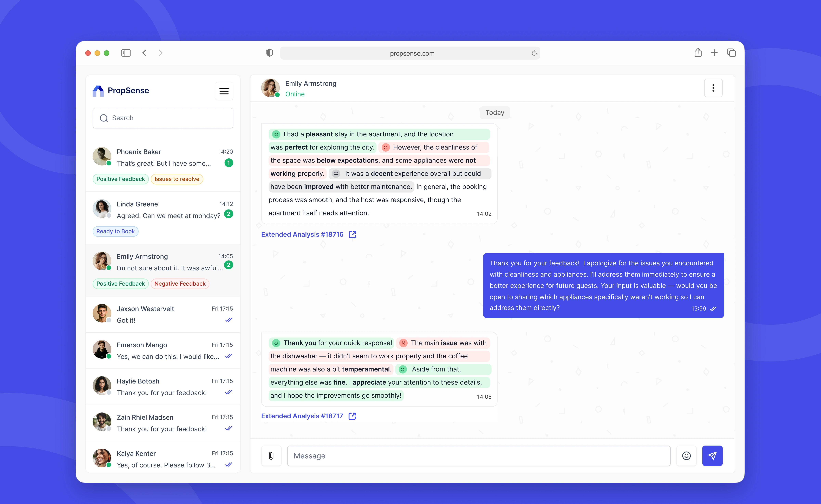Click the sad emoji before 'However, the cleanliness'
This screenshot has height=504, width=821.
coord(386,147)
